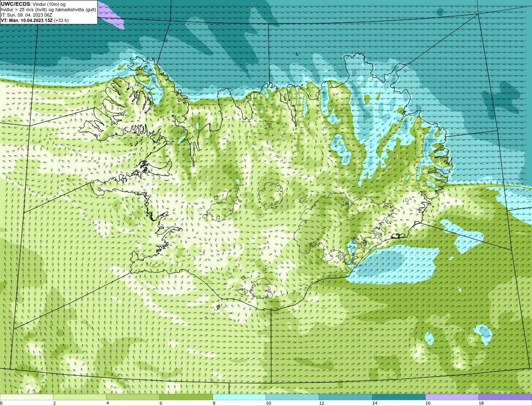The height and width of the screenshot is (406, 532).
Task: Click the legend scale label '10'
Action: (x=268, y=403)
